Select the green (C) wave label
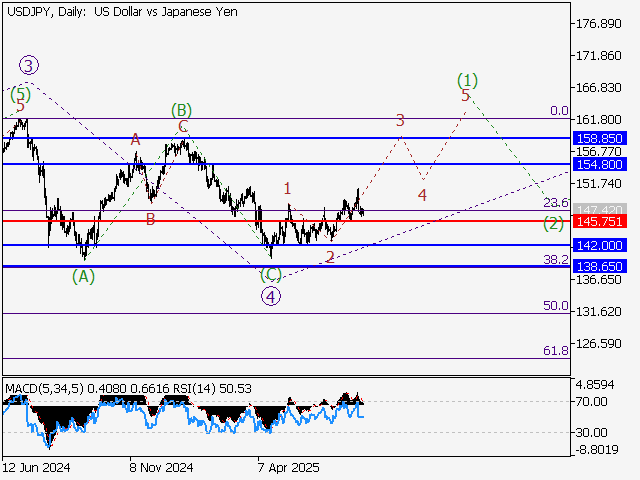Image resolution: width=640 pixels, height=480 pixels. pyautogui.click(x=271, y=274)
